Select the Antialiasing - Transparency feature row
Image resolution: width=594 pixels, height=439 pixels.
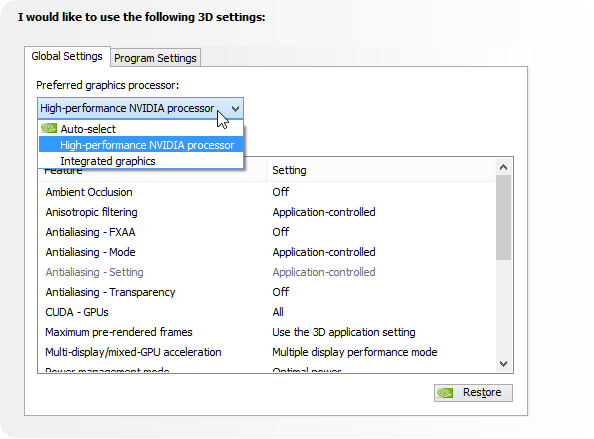point(266,292)
